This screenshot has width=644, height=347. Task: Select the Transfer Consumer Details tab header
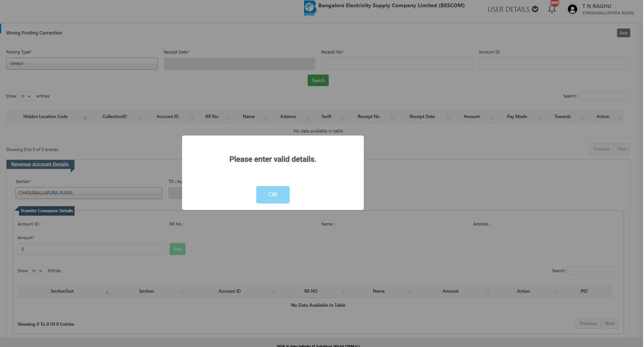click(x=46, y=211)
